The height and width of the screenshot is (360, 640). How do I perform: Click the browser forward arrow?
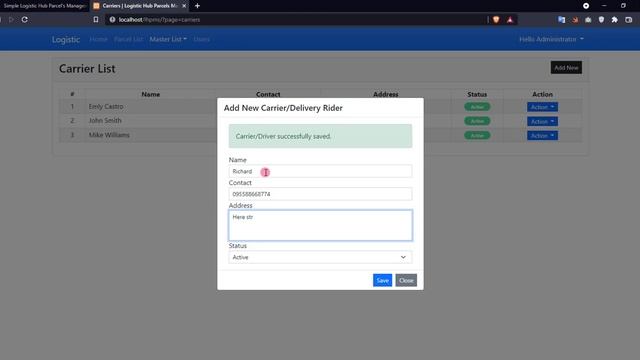11,20
